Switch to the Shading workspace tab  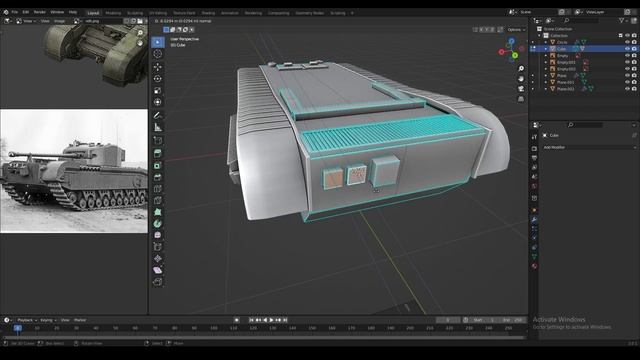(x=208, y=13)
